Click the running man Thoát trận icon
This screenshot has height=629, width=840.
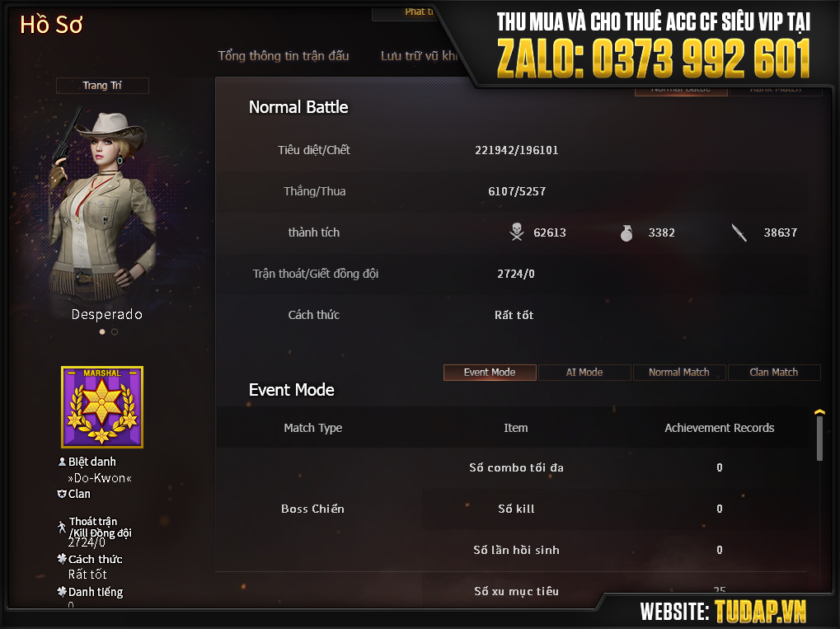[x=62, y=528]
